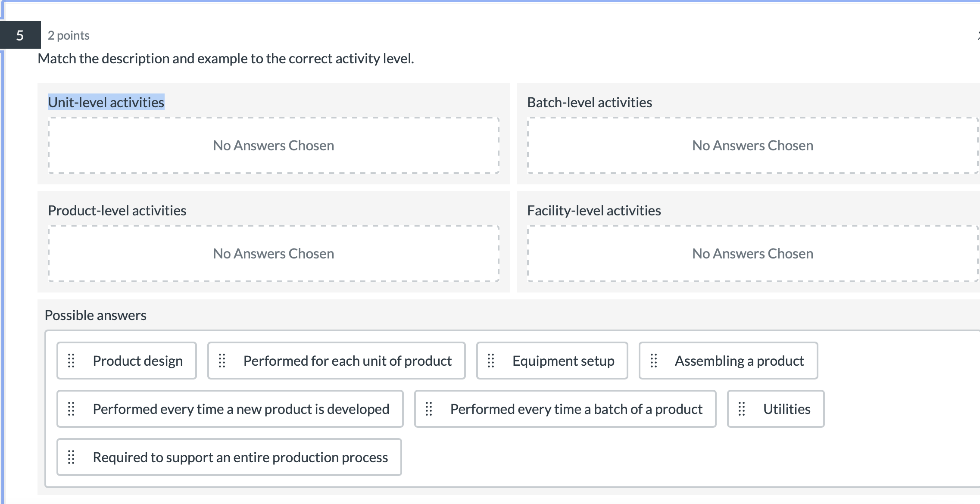This screenshot has height=504, width=980.
Task: Click drag handle icon on Product design
Action: [x=71, y=361]
